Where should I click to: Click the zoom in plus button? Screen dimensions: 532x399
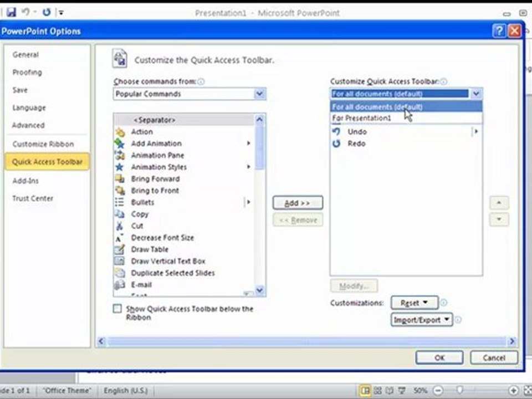click(x=513, y=391)
